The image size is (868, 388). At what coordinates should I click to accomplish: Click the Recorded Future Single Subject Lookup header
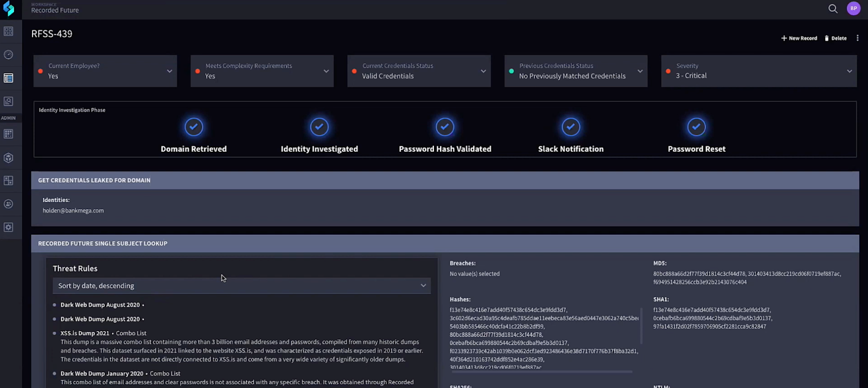(445, 243)
